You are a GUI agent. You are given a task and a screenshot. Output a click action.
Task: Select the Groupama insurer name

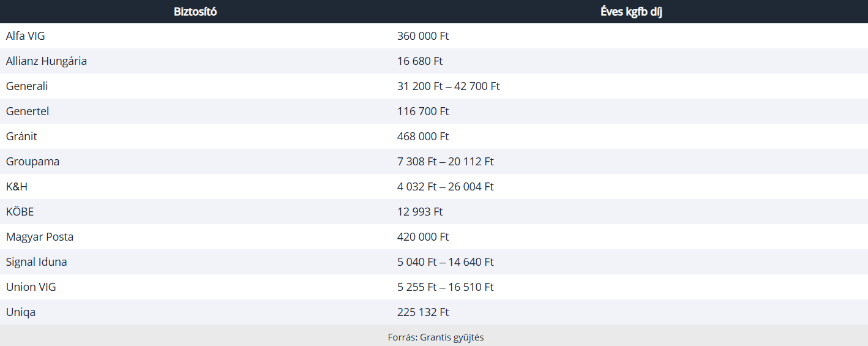pyautogui.click(x=32, y=162)
